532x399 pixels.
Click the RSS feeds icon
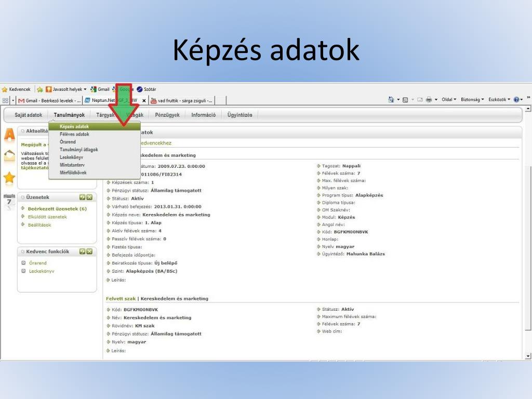pos(405,100)
